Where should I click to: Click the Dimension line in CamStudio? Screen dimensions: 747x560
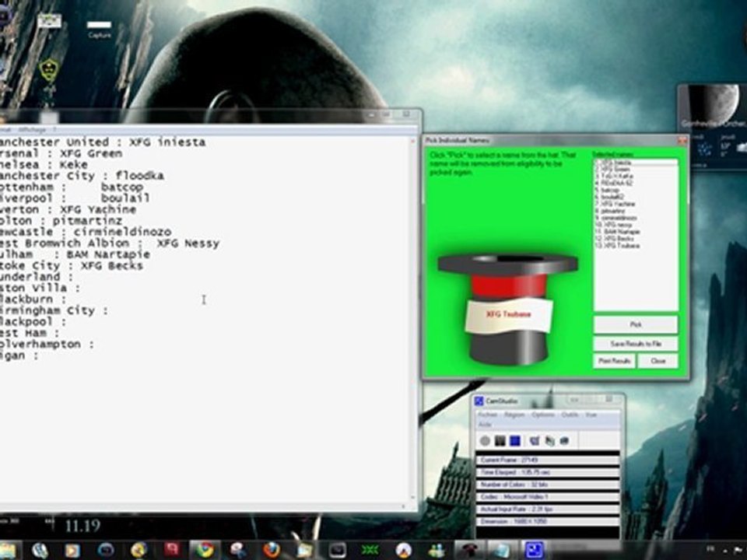coord(548,521)
